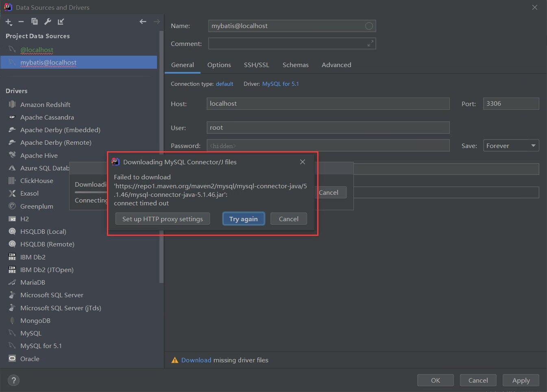Open the Connection type default dropdown link
Image resolution: width=547 pixels, height=392 pixels.
point(224,84)
